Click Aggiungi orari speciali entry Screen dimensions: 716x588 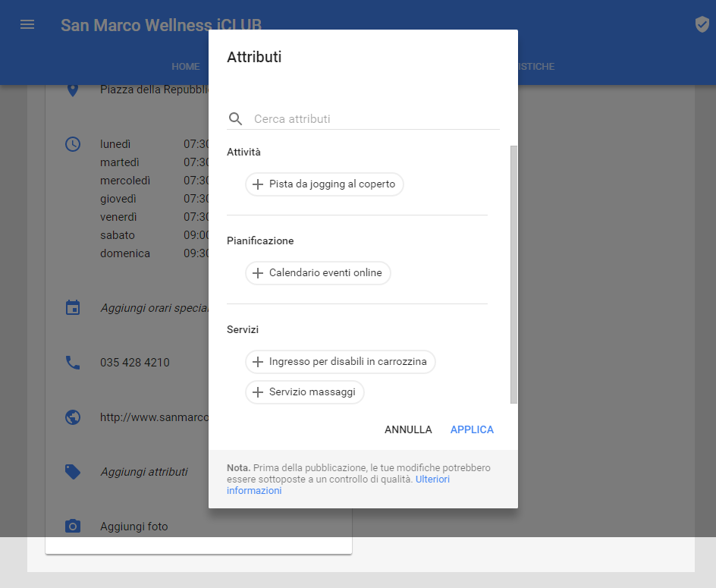click(x=154, y=307)
